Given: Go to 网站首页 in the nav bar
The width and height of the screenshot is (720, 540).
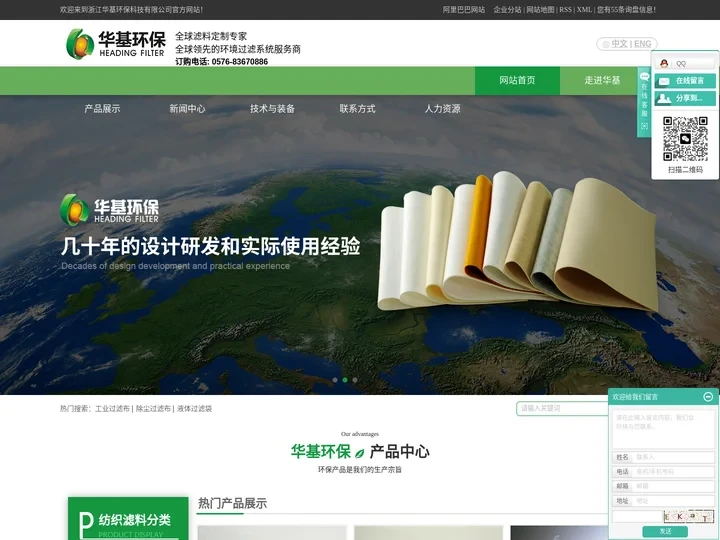Looking at the screenshot, I should pyautogui.click(x=517, y=80).
